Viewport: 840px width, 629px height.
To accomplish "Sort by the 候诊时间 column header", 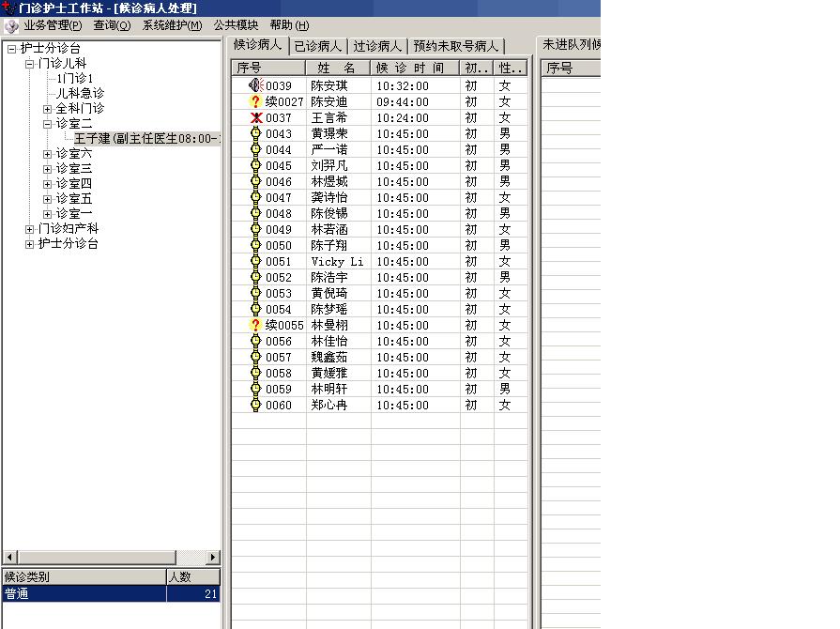I will point(415,68).
